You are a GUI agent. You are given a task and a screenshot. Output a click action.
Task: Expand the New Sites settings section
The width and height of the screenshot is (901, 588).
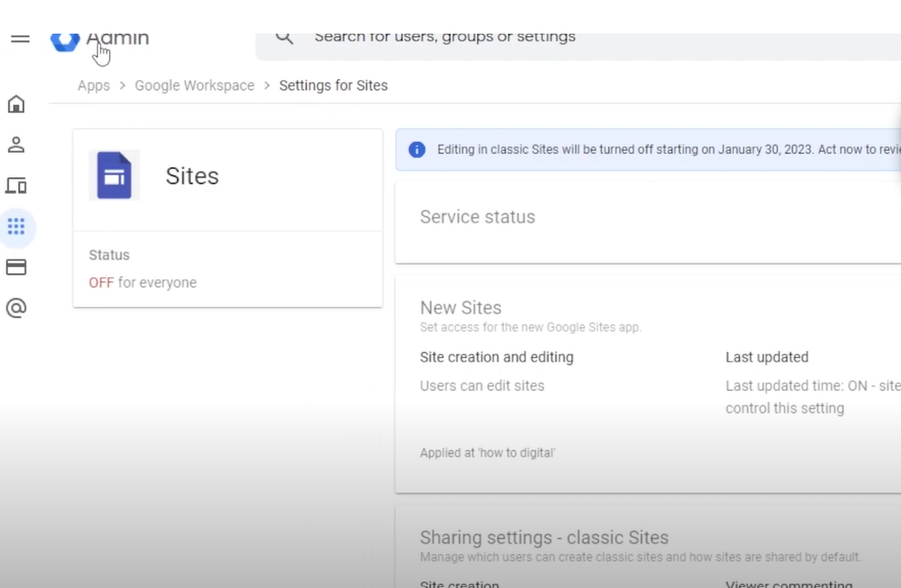pos(461,308)
